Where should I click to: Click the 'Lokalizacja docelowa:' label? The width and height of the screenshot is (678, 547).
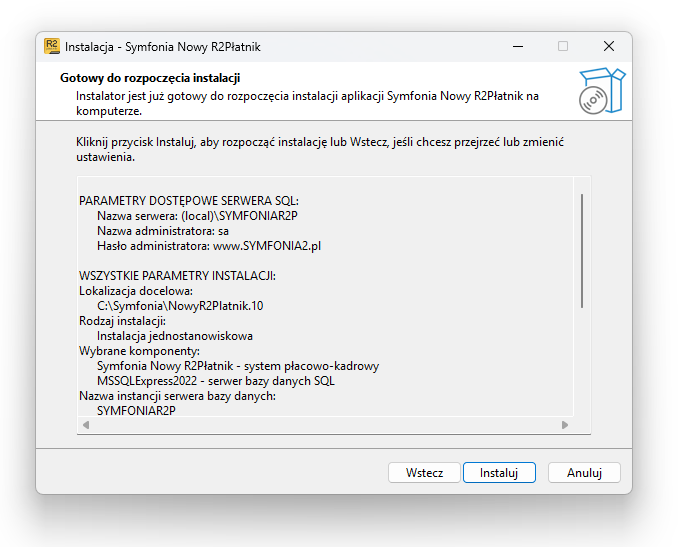[x=136, y=291]
